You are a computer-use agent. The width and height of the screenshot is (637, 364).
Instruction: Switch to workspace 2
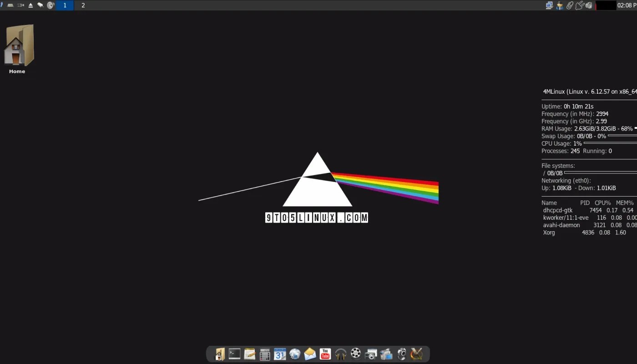(x=83, y=5)
